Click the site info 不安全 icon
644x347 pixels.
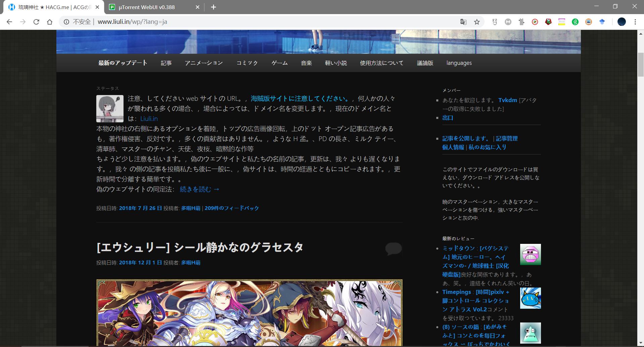66,22
